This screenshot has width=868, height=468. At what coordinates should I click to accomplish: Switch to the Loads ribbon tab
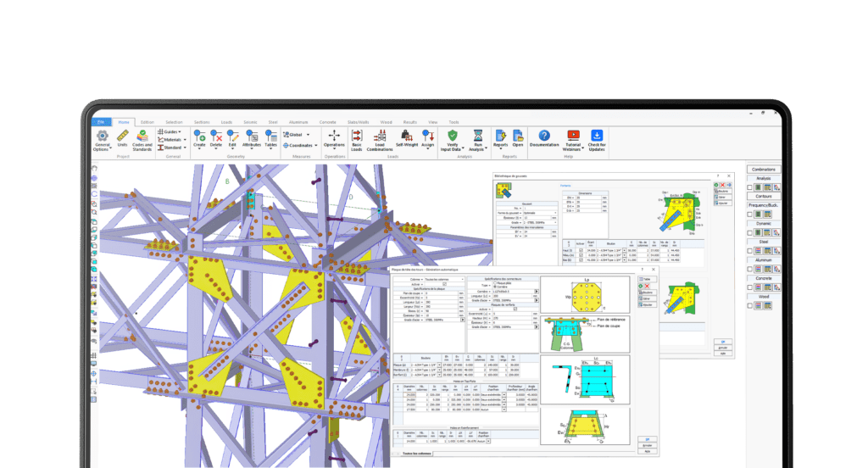(226, 122)
